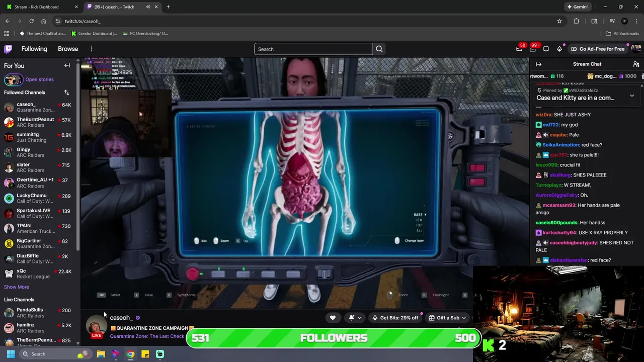
Task: Click the Windows taskbar search box
Action: point(55,354)
